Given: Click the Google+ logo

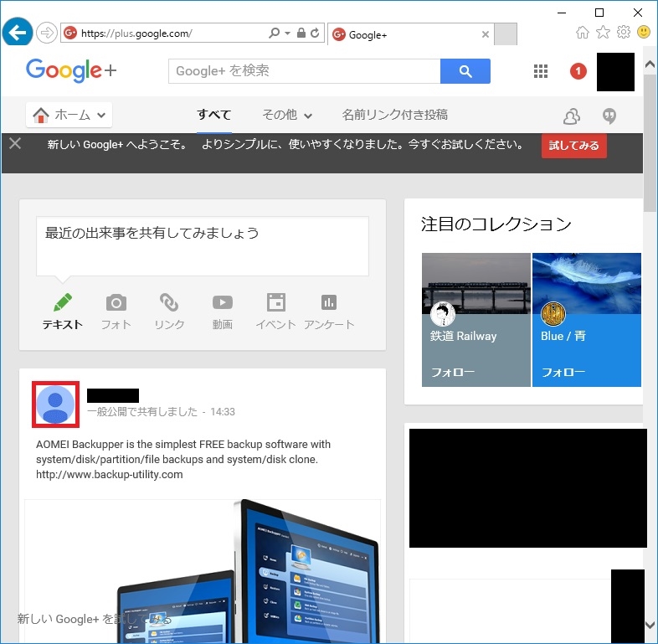Looking at the screenshot, I should pos(71,70).
